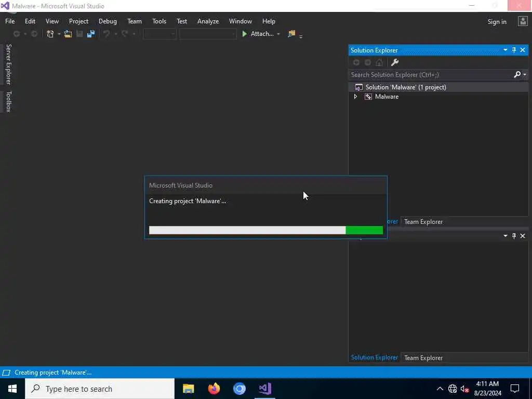The height and width of the screenshot is (399, 532).
Task: Open File Explorer from the taskbar
Action: (x=188, y=389)
